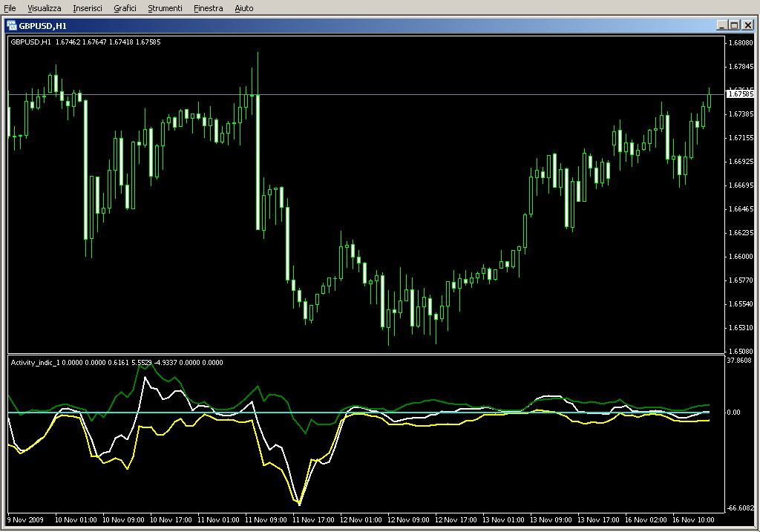Click the current price 1.67585 marker
Viewport: 760px width, 532px height.
tap(741, 94)
